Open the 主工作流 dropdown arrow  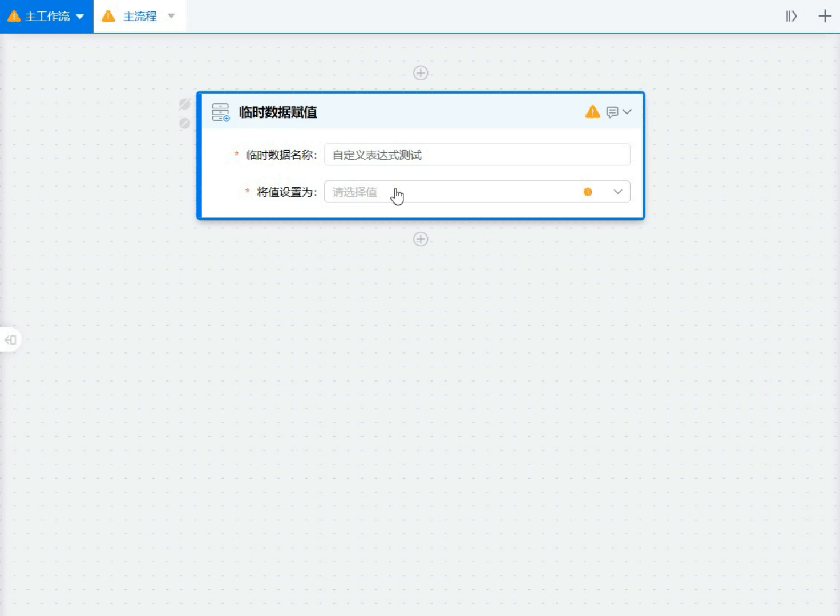tap(80, 17)
